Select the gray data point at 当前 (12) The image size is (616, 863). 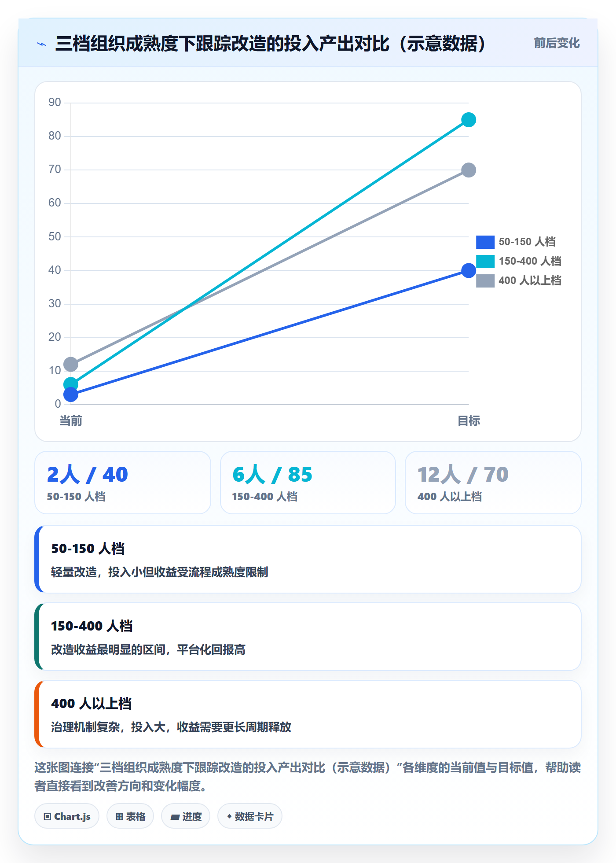click(71, 364)
